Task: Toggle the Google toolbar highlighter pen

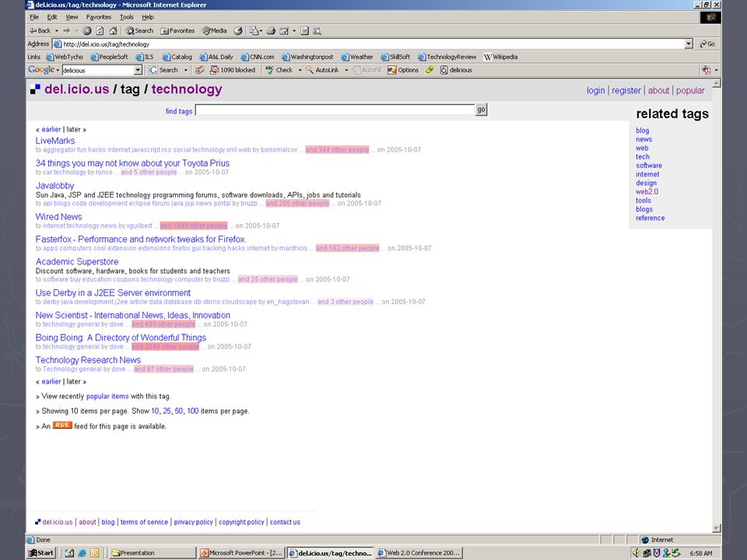Action: [430, 70]
